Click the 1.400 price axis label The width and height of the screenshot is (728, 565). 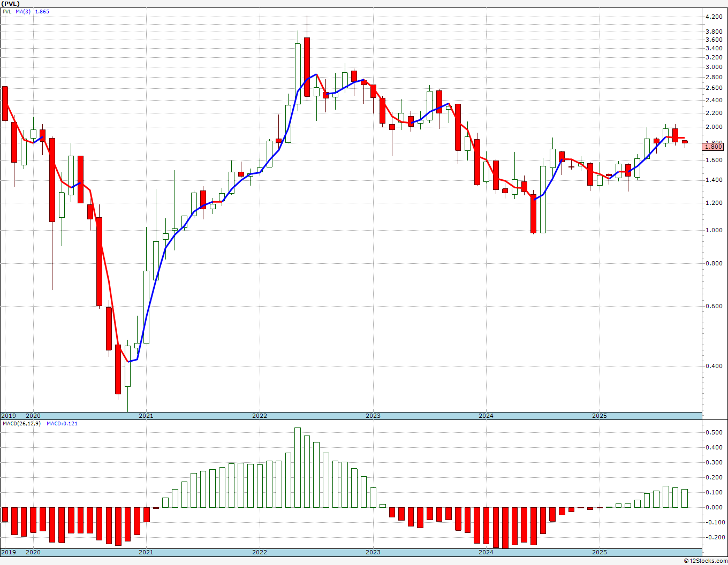point(714,180)
